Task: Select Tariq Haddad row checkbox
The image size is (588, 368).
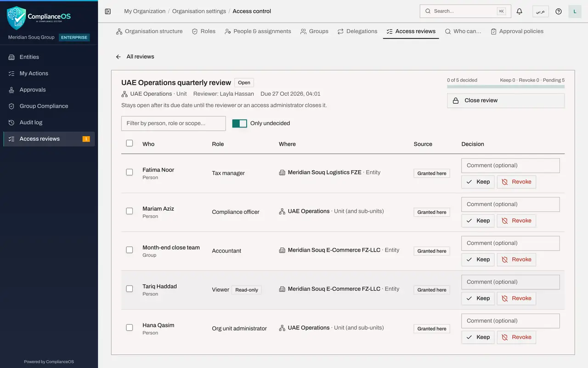Action: click(x=130, y=288)
